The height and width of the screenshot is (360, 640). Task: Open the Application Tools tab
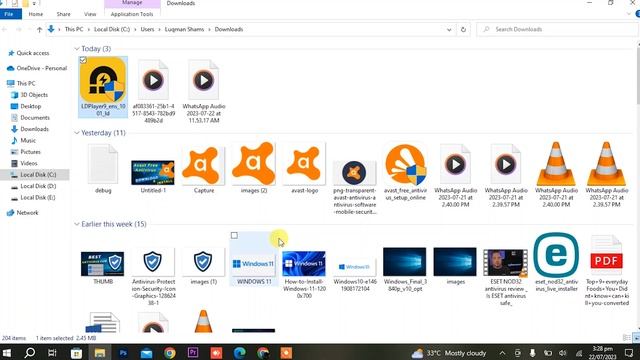pos(132,14)
